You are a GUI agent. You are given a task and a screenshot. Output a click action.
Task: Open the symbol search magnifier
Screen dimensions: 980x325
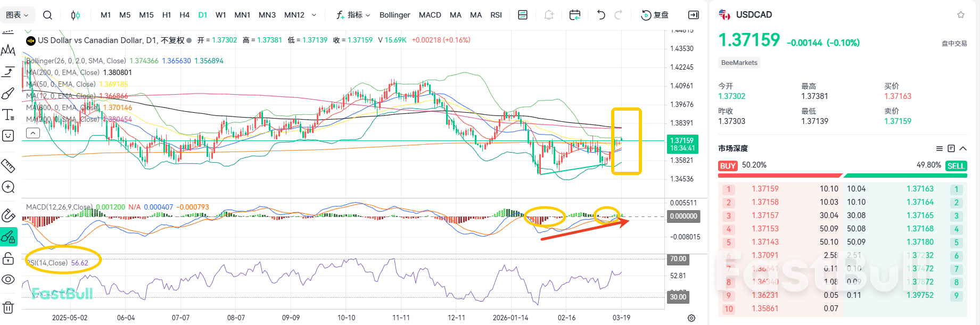(47, 15)
